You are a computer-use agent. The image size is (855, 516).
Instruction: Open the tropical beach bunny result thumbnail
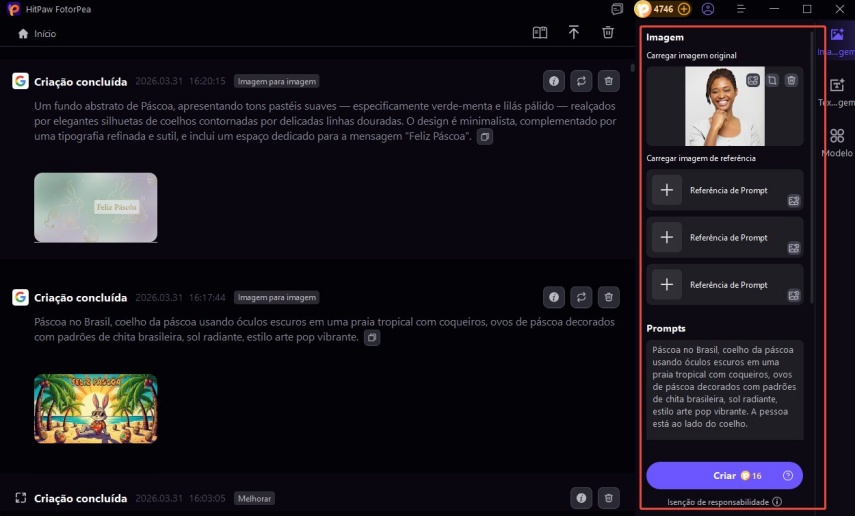click(95, 409)
